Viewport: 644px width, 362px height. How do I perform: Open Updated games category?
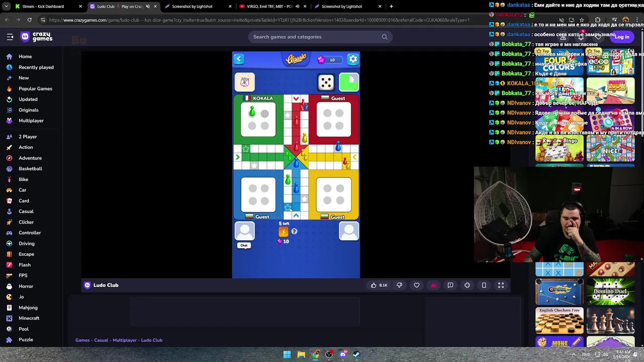pyautogui.click(x=28, y=99)
